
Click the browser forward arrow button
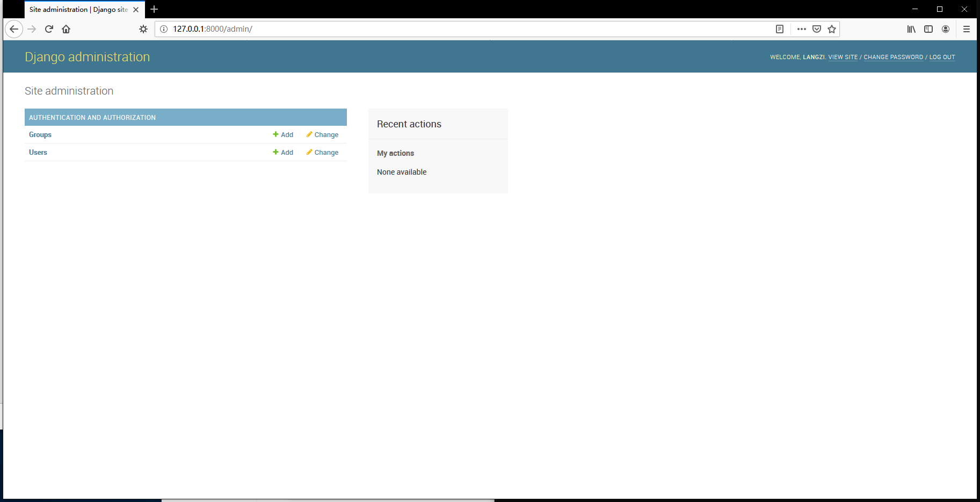tap(32, 29)
